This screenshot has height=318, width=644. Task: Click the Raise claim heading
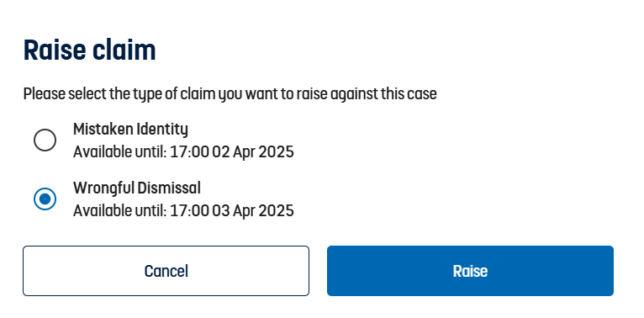(x=89, y=50)
